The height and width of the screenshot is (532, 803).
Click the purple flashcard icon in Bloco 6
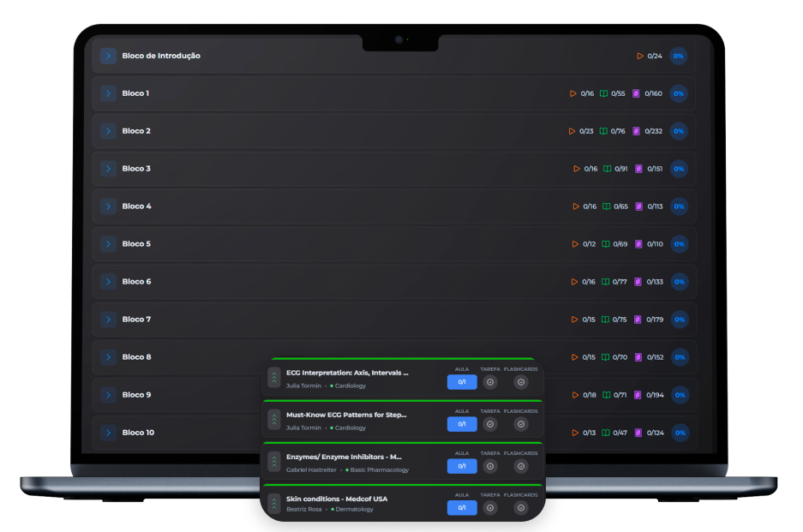[638, 282]
